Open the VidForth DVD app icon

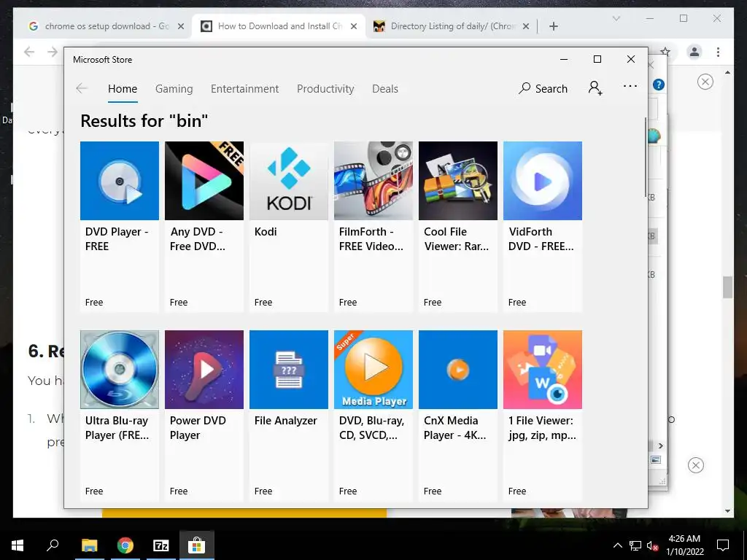543,181
